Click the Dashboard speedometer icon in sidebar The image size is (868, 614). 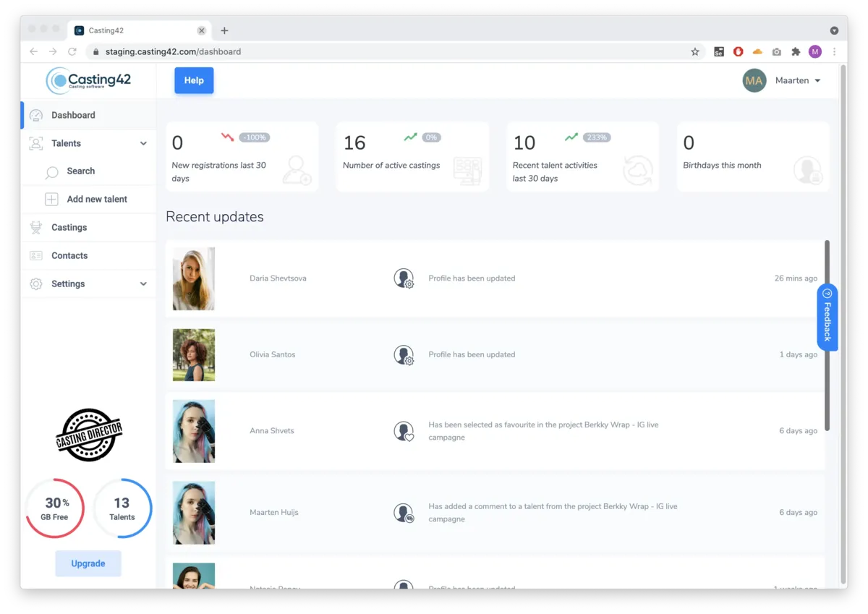36,115
